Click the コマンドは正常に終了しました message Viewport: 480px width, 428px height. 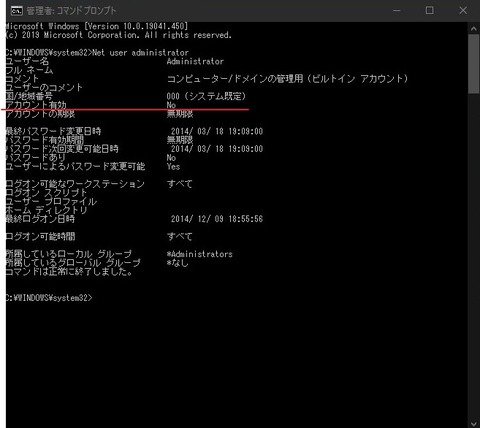[x=69, y=271]
